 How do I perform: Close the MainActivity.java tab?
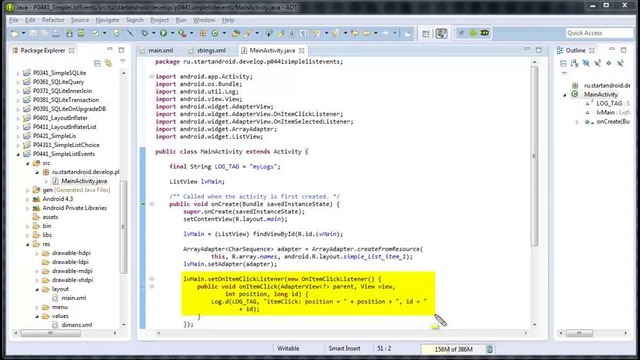pyautogui.click(x=302, y=51)
